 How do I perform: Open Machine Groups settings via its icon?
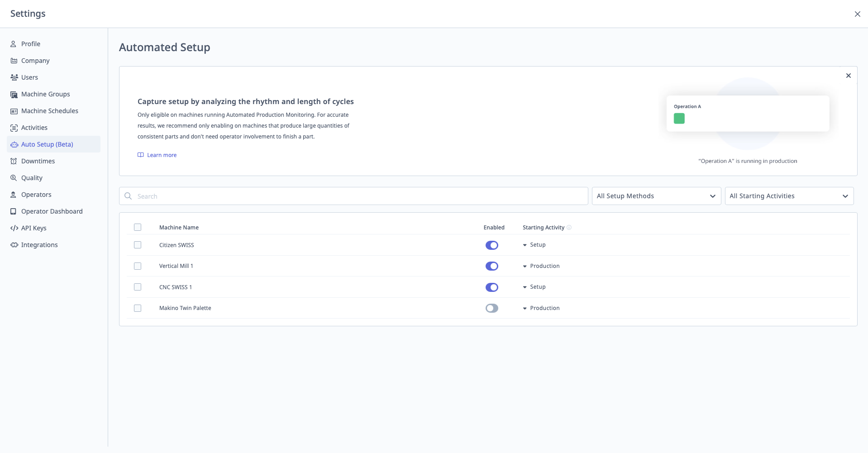pyautogui.click(x=13, y=94)
